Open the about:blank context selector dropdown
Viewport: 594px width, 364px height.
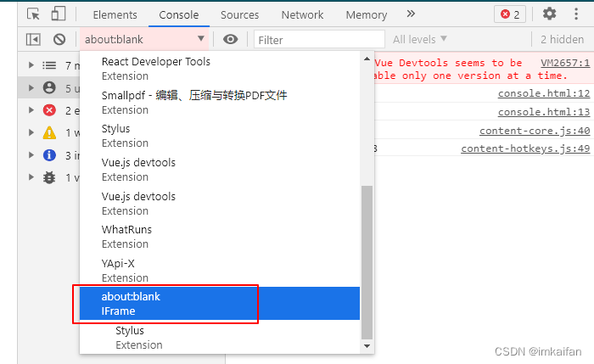(x=144, y=39)
